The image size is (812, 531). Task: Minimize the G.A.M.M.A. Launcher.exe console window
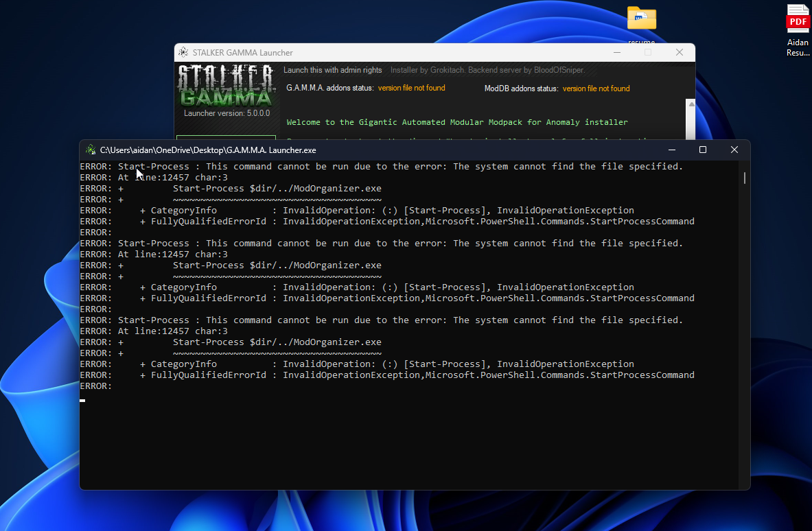click(x=672, y=150)
